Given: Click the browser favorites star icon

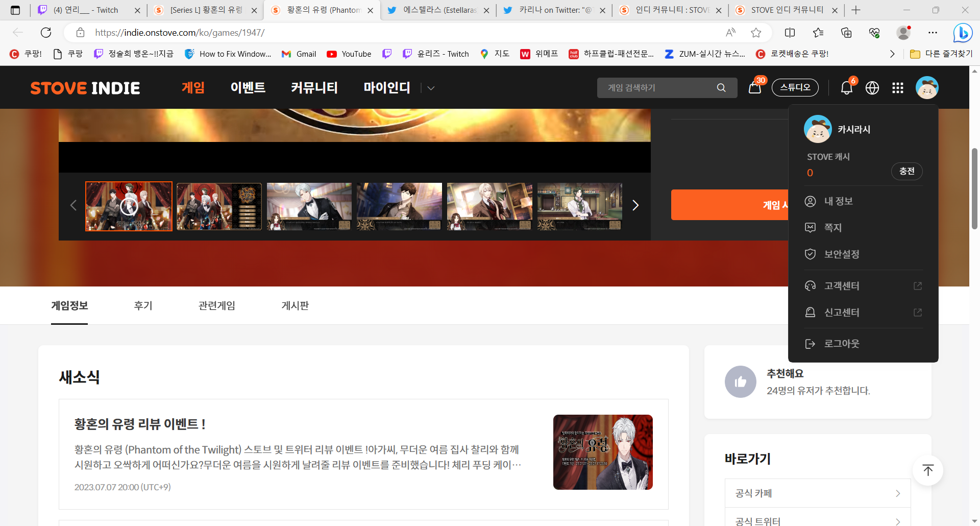Looking at the screenshot, I should pyautogui.click(x=756, y=33).
